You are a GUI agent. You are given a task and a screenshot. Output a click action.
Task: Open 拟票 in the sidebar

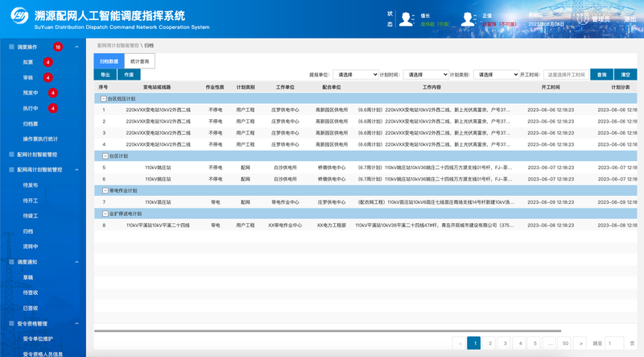click(28, 62)
